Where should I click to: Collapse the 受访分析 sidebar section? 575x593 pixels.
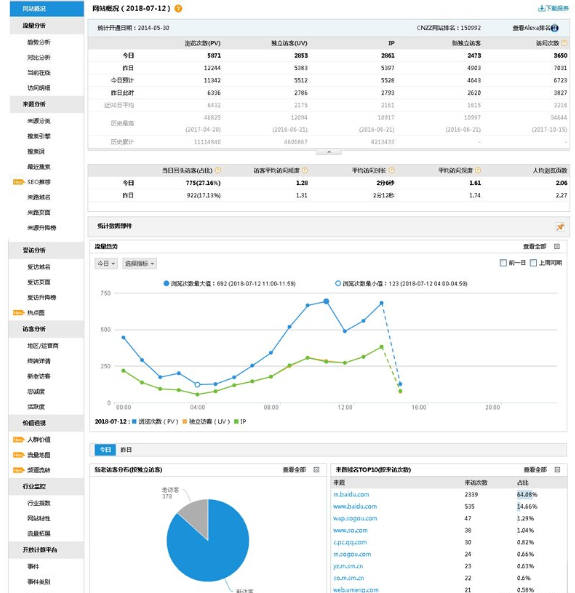[x=46, y=250]
